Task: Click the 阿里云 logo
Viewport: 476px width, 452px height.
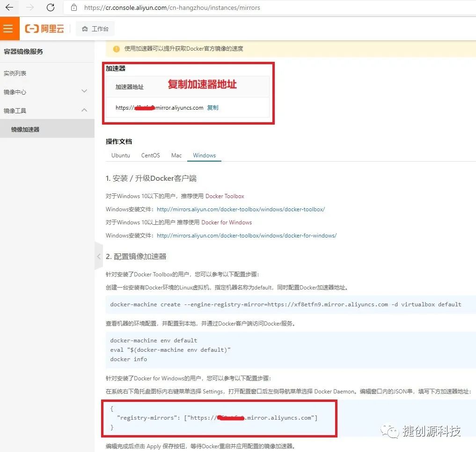Action: coord(44,29)
